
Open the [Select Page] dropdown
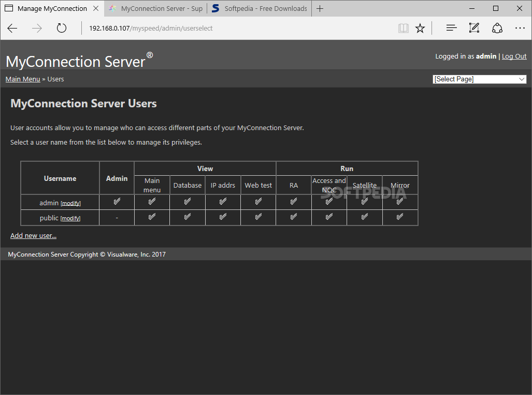pos(479,79)
